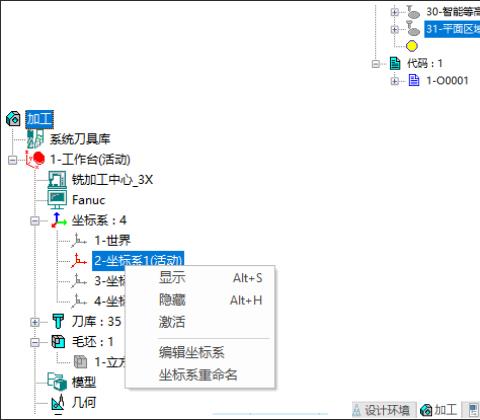Select the 1-O0001 code label
Screen dimensions: 480x420
point(447,80)
